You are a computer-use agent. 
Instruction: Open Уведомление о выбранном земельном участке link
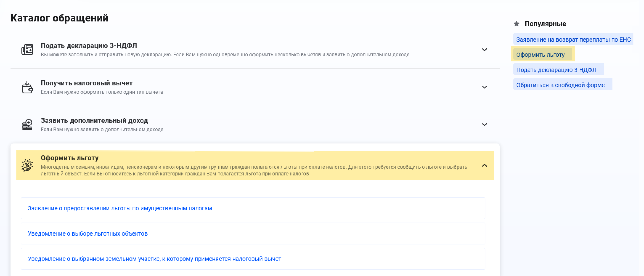coord(253,259)
